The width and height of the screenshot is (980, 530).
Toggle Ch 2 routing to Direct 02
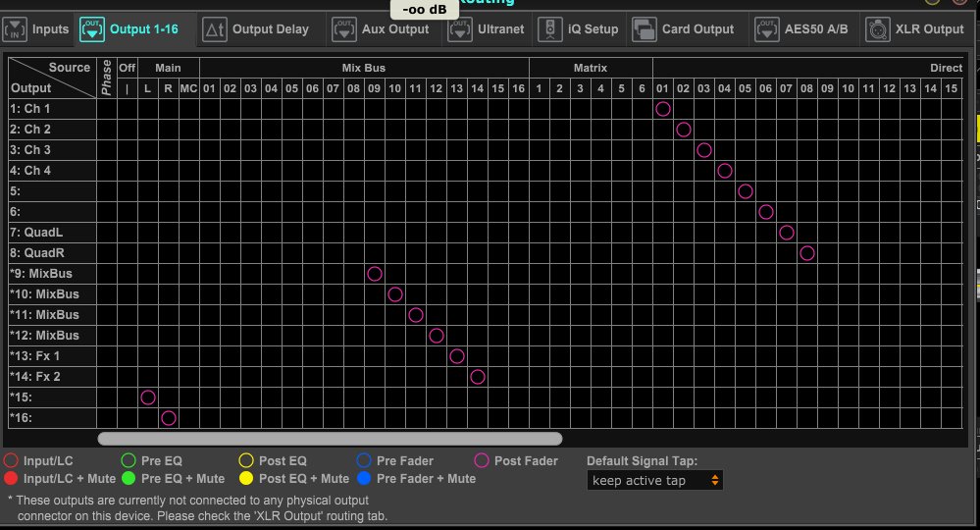tap(684, 130)
